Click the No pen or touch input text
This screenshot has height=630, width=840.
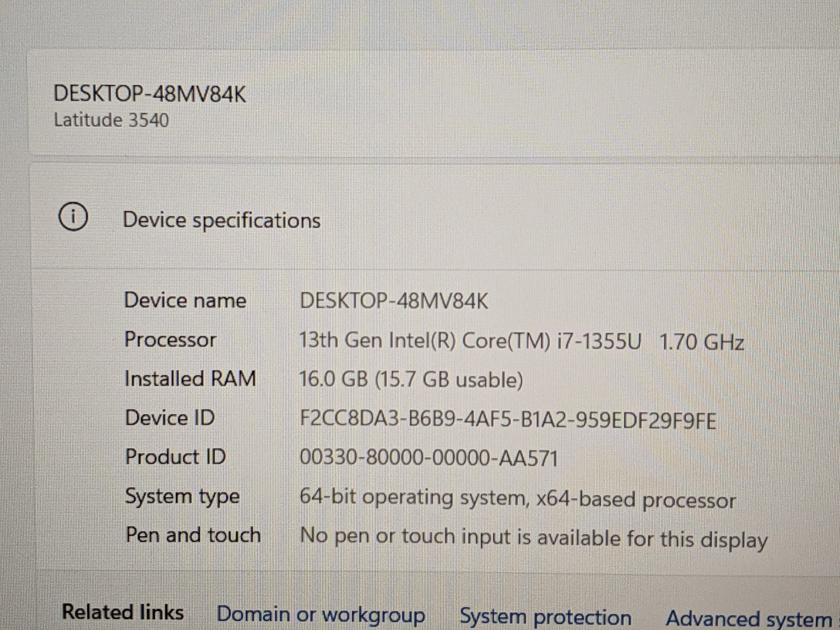coord(533,538)
